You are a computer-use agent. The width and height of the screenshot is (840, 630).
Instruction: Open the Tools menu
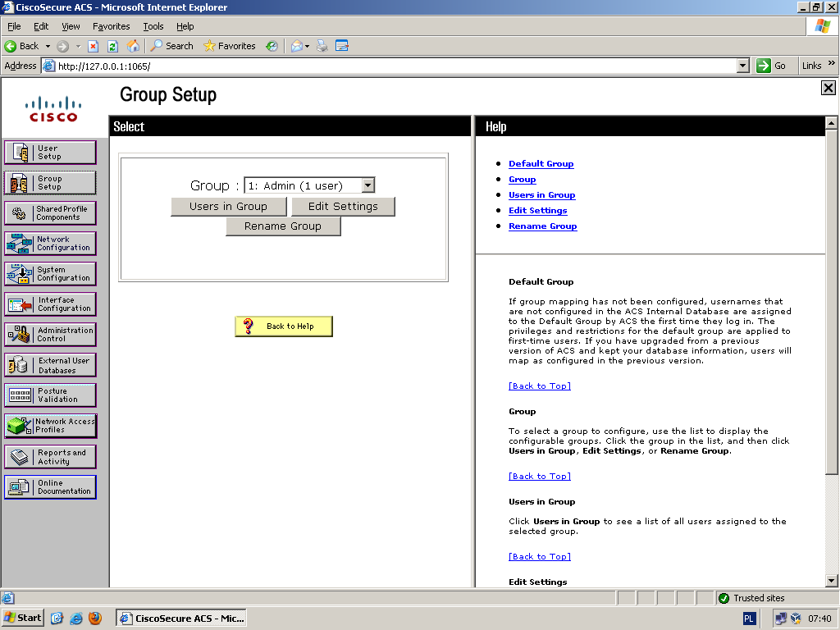click(153, 26)
